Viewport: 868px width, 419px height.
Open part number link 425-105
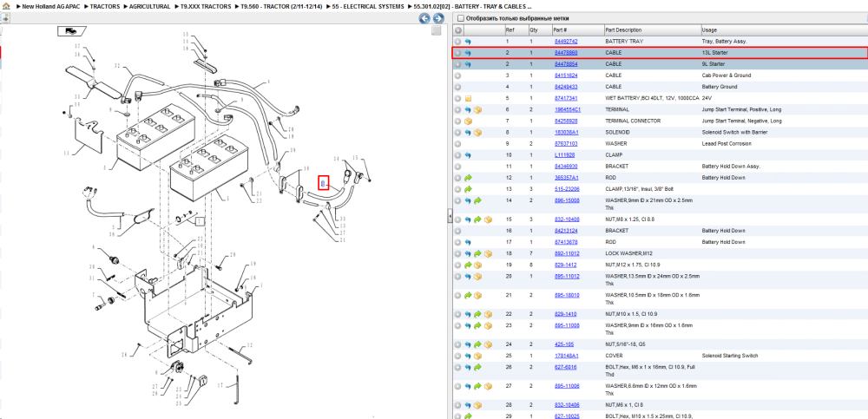[563, 344]
